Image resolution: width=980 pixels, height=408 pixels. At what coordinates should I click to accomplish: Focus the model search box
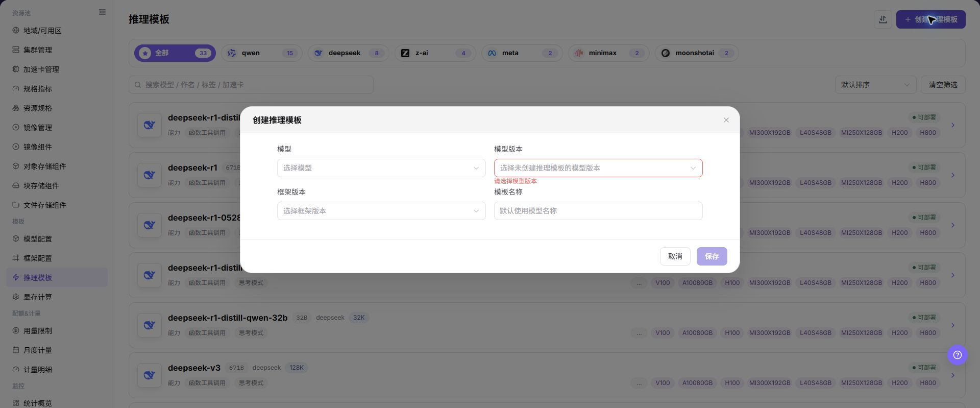251,85
